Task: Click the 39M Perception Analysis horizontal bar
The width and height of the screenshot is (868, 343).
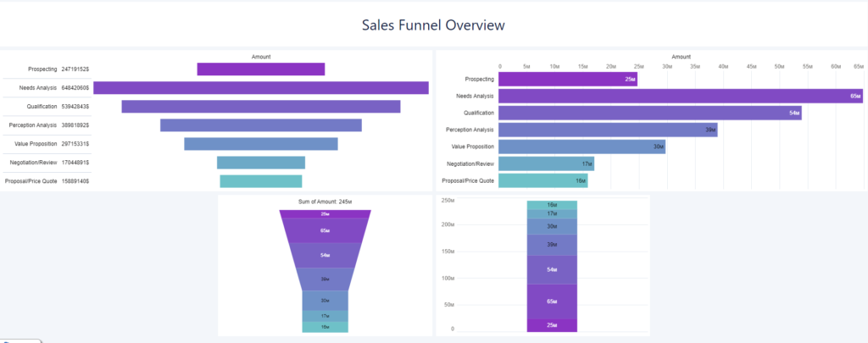Action: pos(607,130)
